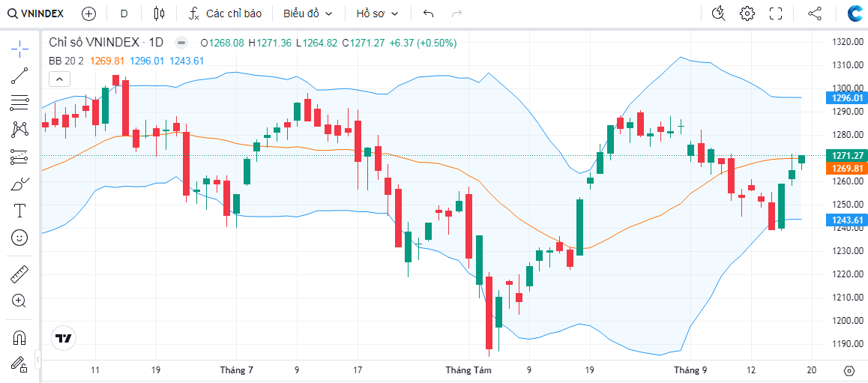Click the TradingView logo on chart
The height and width of the screenshot is (383, 868).
[64, 338]
